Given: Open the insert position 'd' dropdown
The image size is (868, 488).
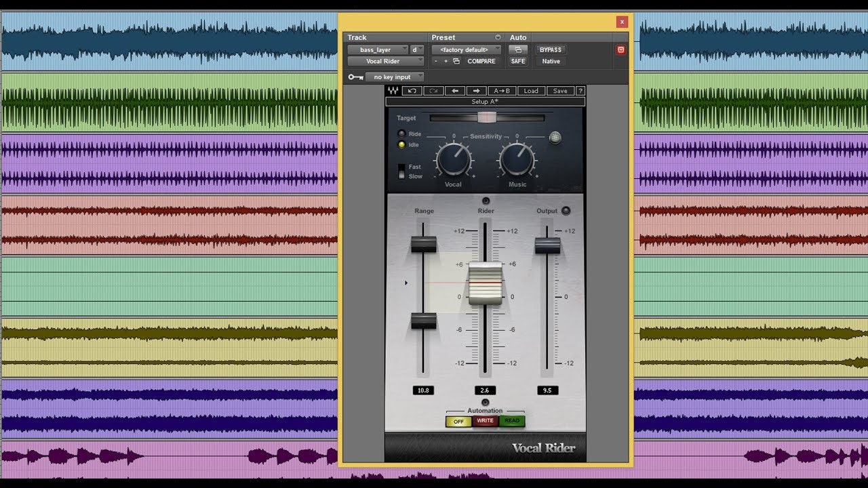Looking at the screenshot, I should pyautogui.click(x=418, y=49).
